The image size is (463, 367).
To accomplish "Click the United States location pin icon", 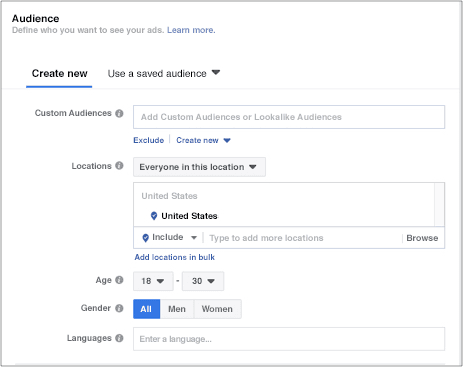I will (x=154, y=216).
